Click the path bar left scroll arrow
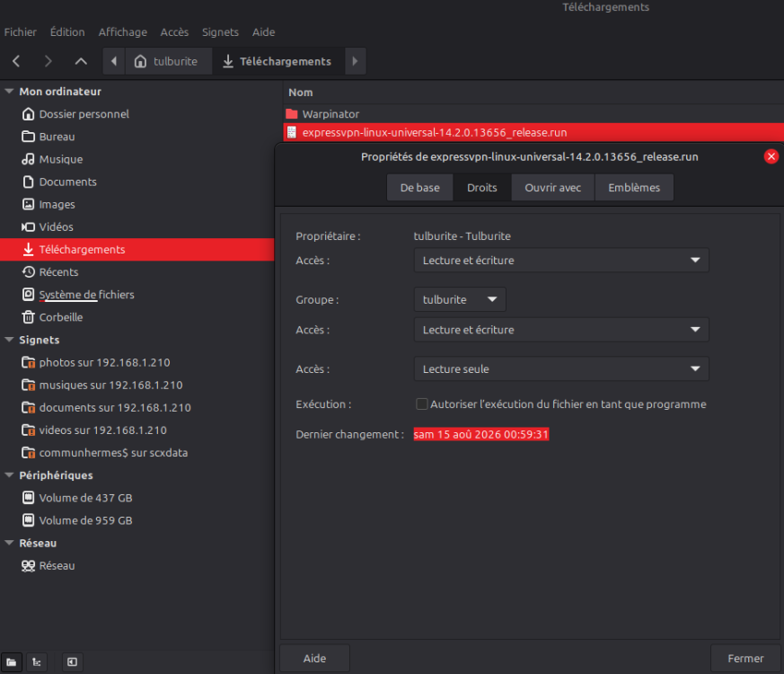 click(x=114, y=61)
